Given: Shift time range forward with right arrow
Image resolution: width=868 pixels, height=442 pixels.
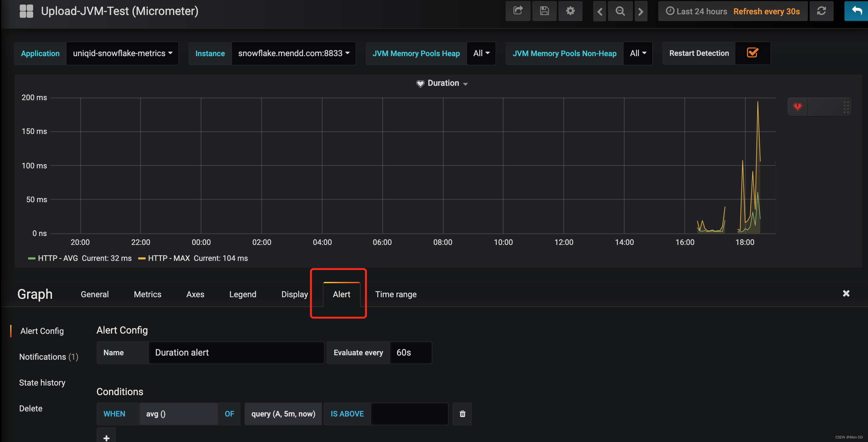Looking at the screenshot, I should tap(640, 11).
